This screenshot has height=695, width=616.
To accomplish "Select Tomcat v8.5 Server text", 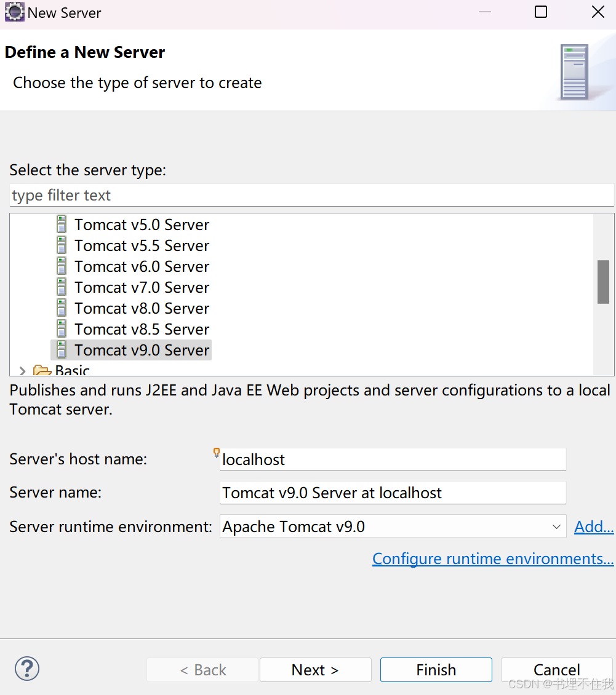I will click(142, 329).
